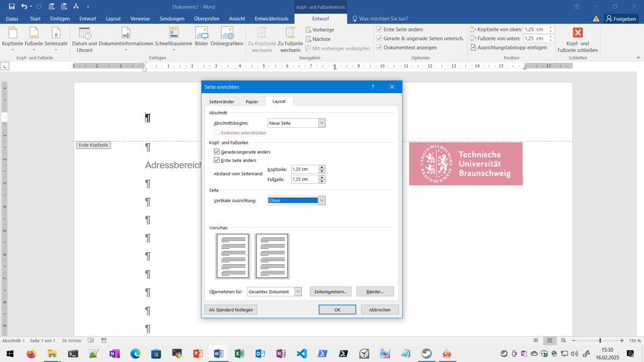Toggle Erste Seite anders checkbox in dialog
Viewport: 644px width, 362px height.
tap(217, 160)
